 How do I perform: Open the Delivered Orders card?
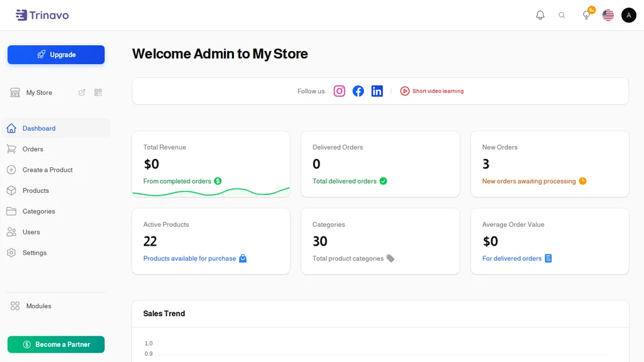click(x=380, y=164)
